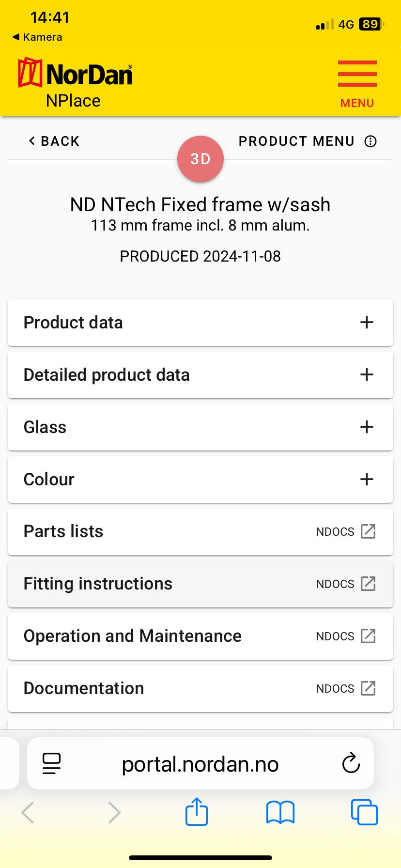The width and height of the screenshot is (401, 868).
Task: Tap the Safari share icon
Action: tap(197, 812)
